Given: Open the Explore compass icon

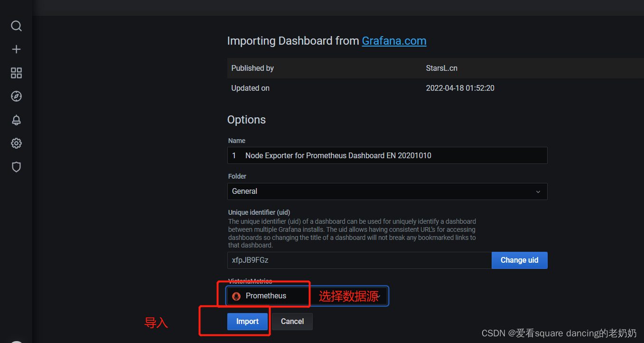Looking at the screenshot, I should (16, 96).
